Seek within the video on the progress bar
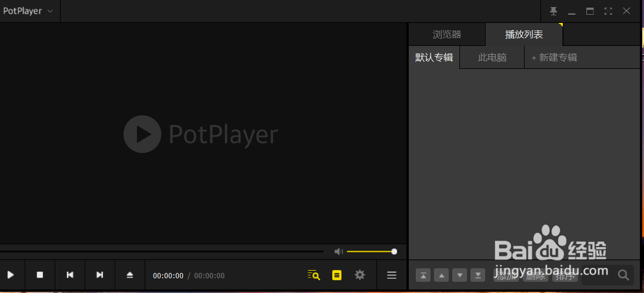 point(161,251)
